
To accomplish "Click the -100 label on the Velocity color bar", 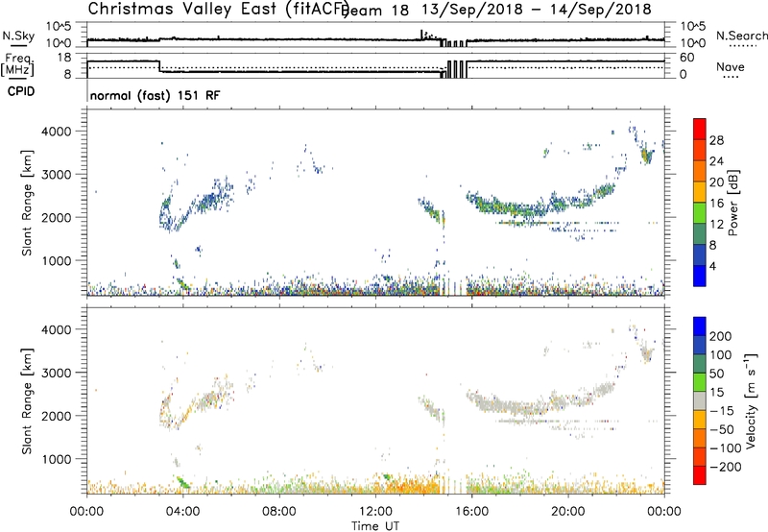I will tap(726, 448).
